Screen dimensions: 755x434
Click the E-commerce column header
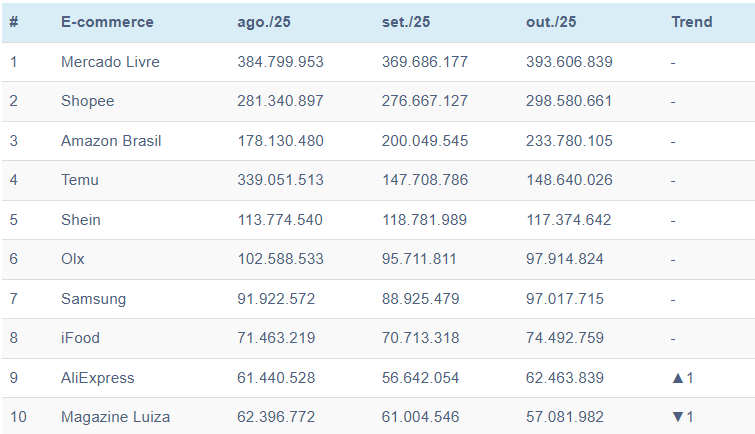point(107,22)
